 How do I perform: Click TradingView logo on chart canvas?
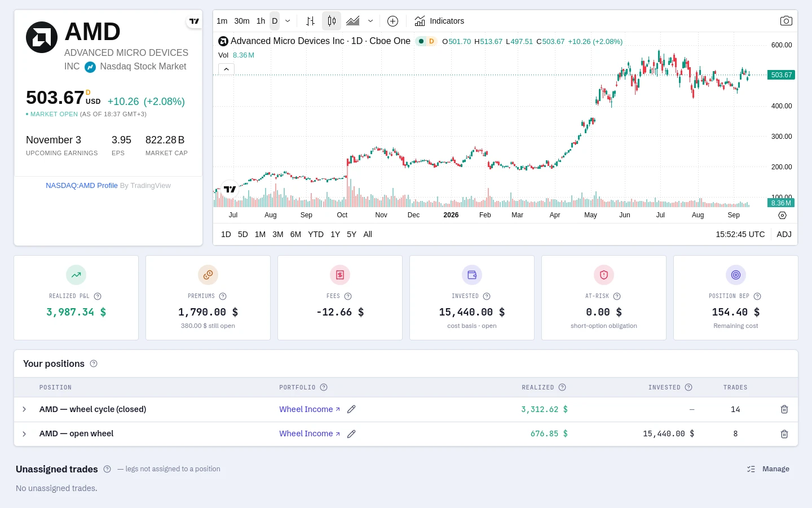230,189
